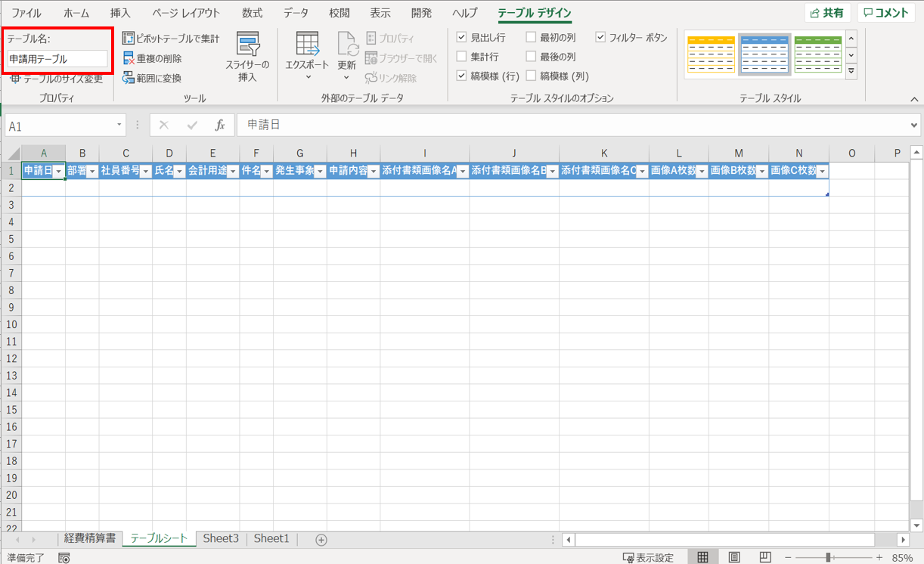Toggle the 集計行 total row checkbox
This screenshot has width=924, height=564.
pyautogui.click(x=462, y=56)
